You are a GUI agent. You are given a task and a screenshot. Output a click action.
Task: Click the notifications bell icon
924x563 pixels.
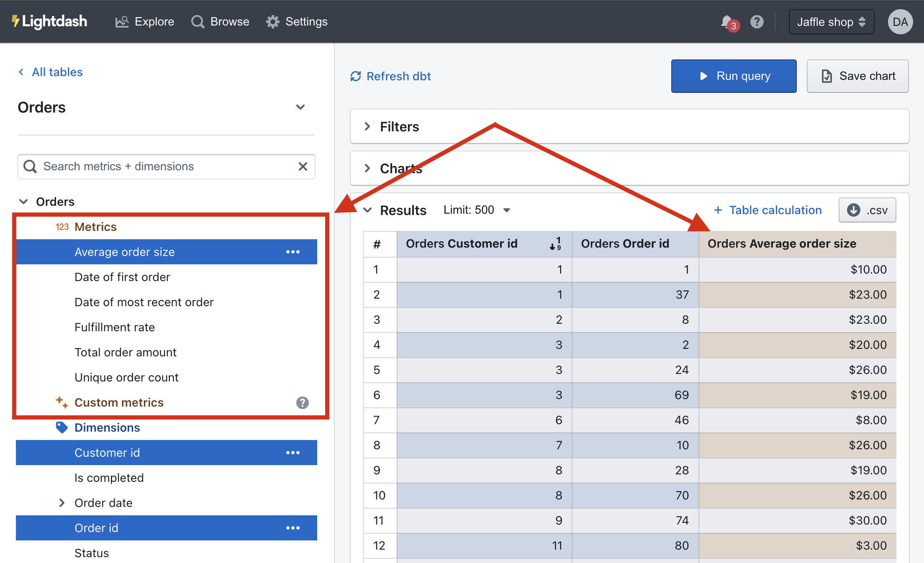[x=727, y=22]
